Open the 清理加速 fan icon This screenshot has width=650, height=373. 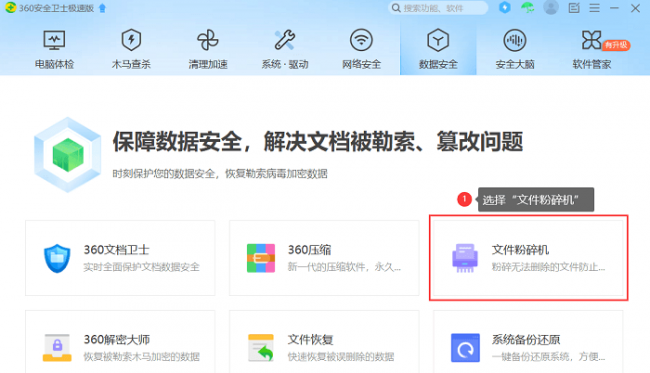pos(208,40)
